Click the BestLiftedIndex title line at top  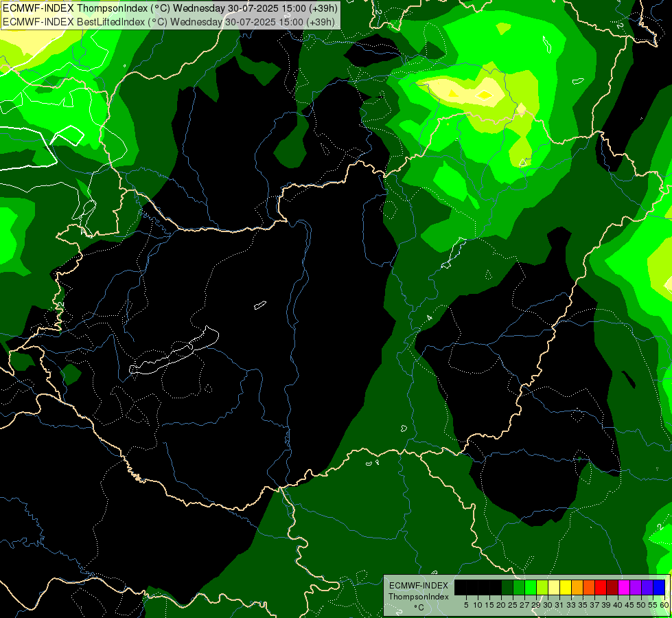tap(168, 21)
